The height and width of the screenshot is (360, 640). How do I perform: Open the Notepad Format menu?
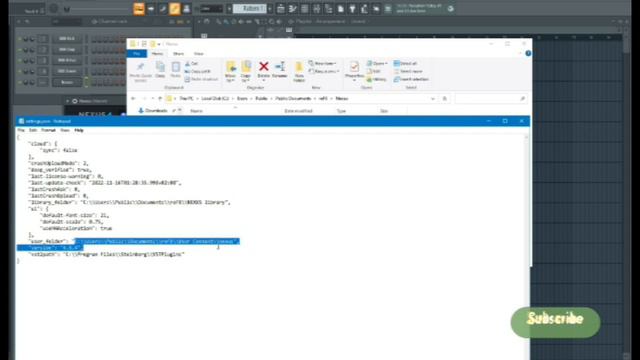48,130
